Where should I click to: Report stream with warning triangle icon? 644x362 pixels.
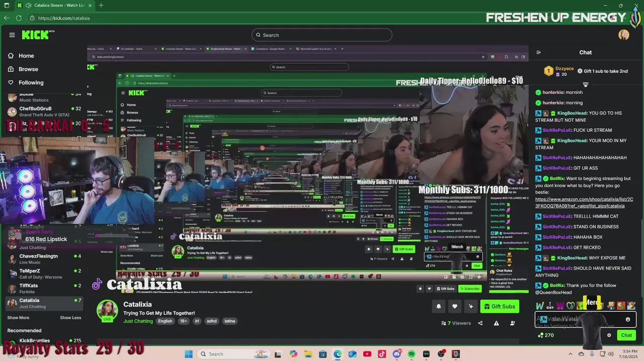tap(497, 323)
